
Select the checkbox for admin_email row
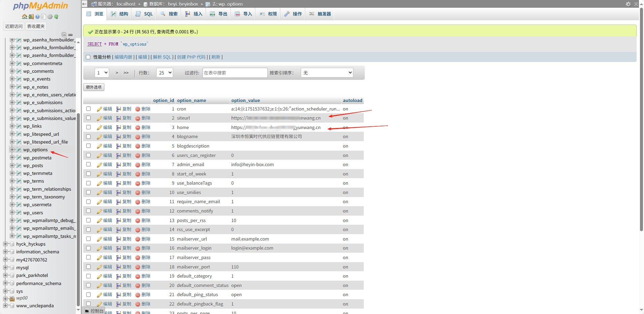click(x=88, y=164)
